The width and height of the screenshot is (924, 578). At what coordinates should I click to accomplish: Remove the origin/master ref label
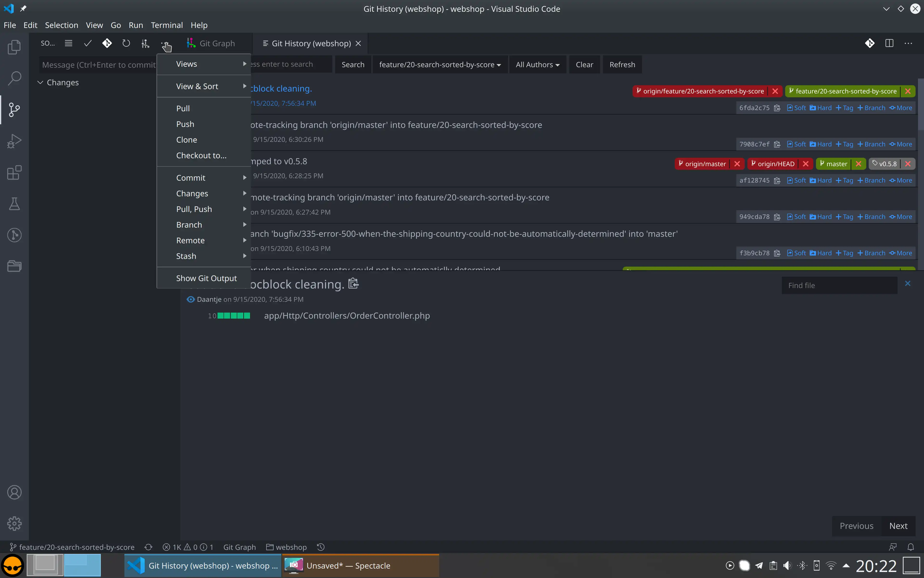click(x=737, y=164)
